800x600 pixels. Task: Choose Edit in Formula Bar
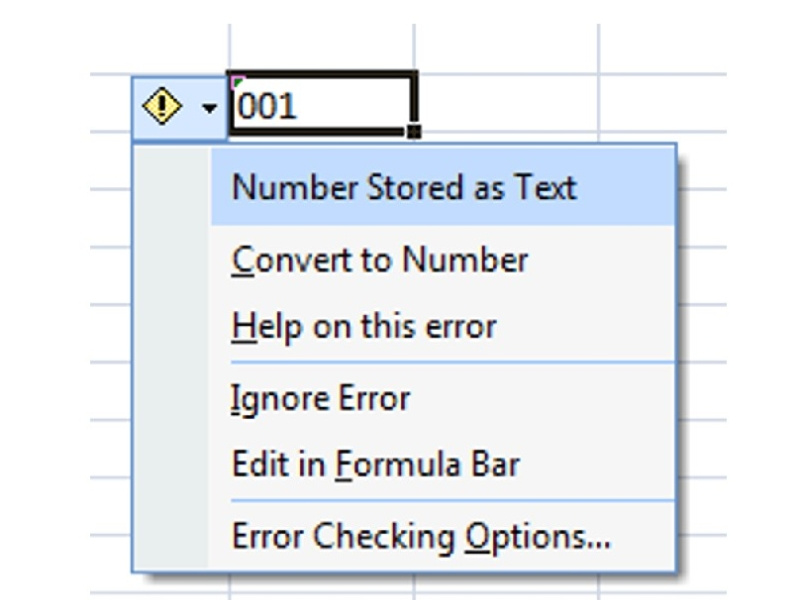(376, 464)
